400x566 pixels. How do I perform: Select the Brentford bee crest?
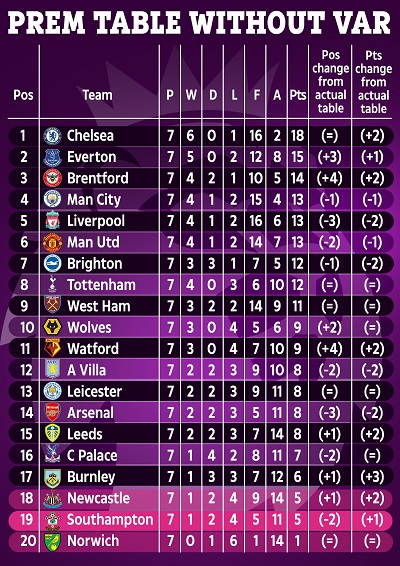pyautogui.click(x=52, y=178)
